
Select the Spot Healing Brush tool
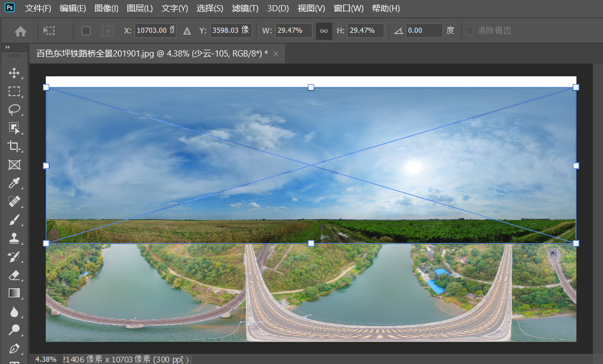(x=15, y=202)
